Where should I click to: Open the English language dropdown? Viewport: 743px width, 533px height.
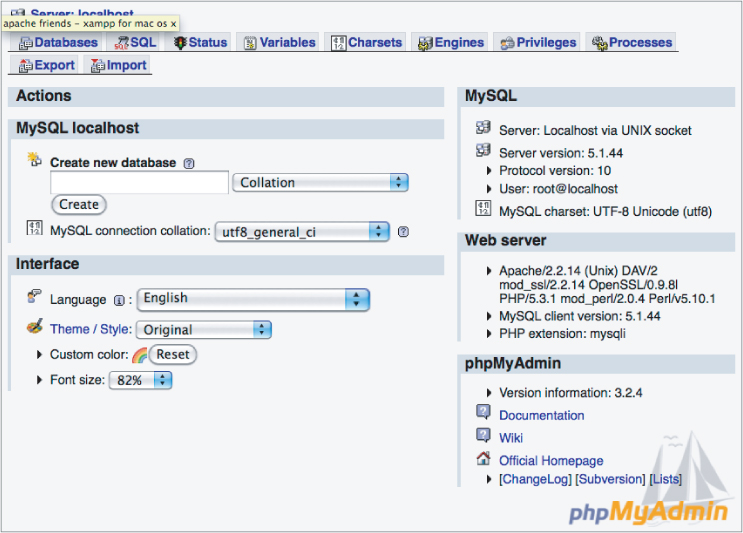(x=253, y=299)
